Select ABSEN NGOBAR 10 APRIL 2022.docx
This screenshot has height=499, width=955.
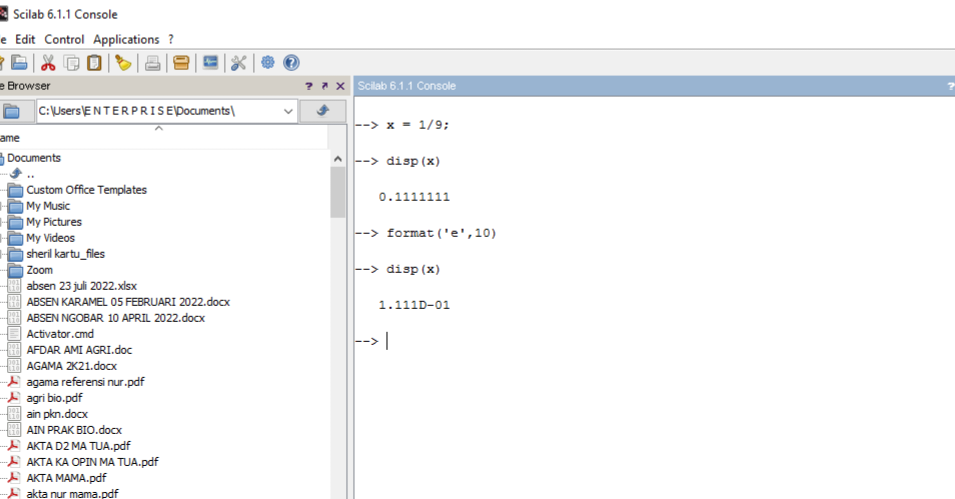116,318
